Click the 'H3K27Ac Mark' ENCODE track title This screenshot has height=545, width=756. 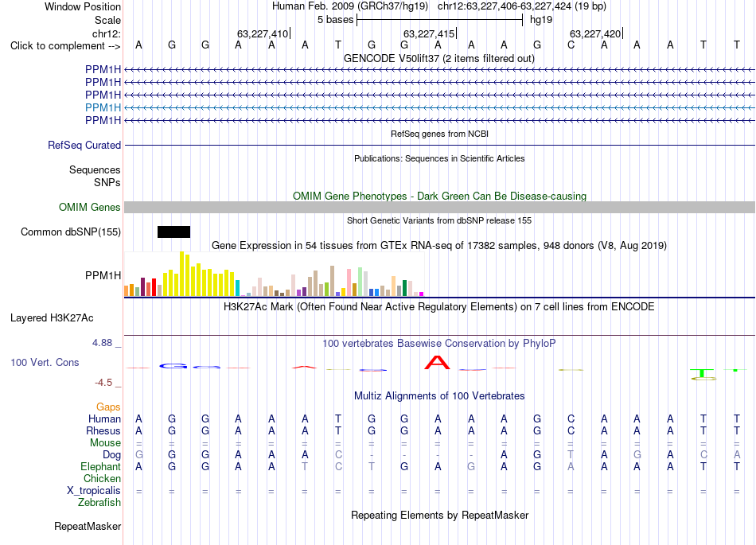click(438, 307)
